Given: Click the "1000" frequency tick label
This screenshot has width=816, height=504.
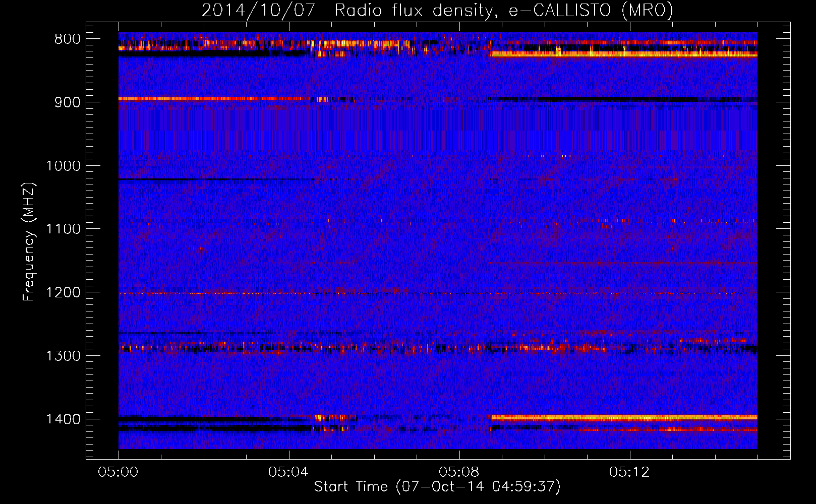Looking at the screenshot, I should pos(63,166).
